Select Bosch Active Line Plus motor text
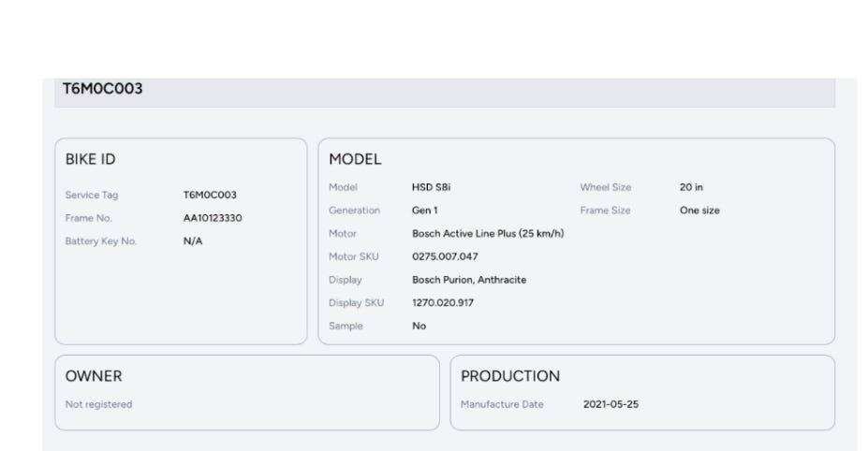 tap(488, 233)
